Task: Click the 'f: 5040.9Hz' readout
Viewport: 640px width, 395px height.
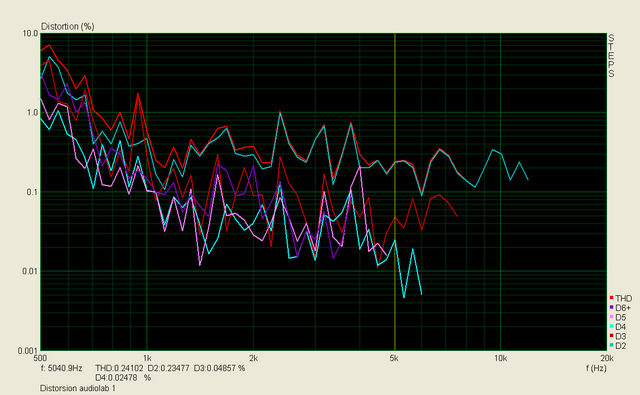Action: [x=61, y=368]
